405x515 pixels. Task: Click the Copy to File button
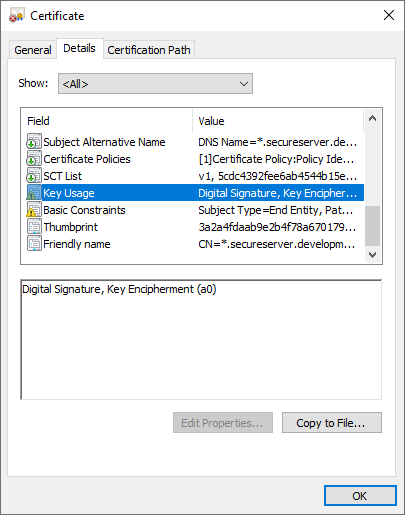332,423
